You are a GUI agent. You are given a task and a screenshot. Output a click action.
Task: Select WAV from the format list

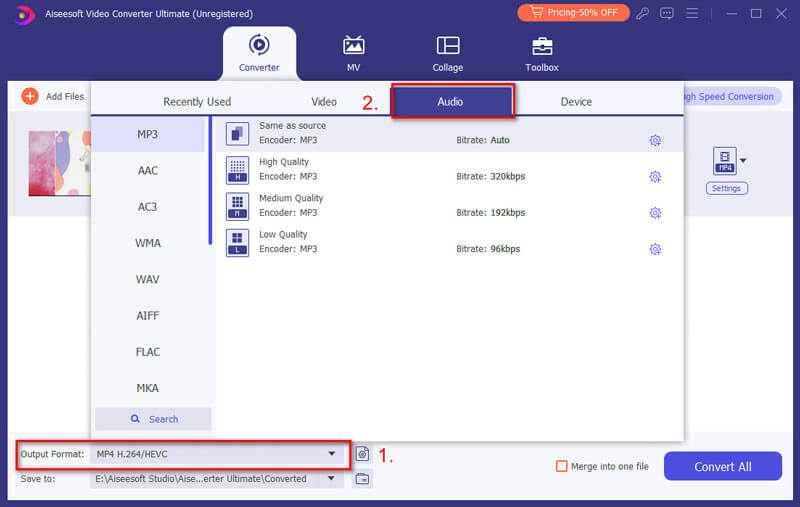[x=148, y=279]
